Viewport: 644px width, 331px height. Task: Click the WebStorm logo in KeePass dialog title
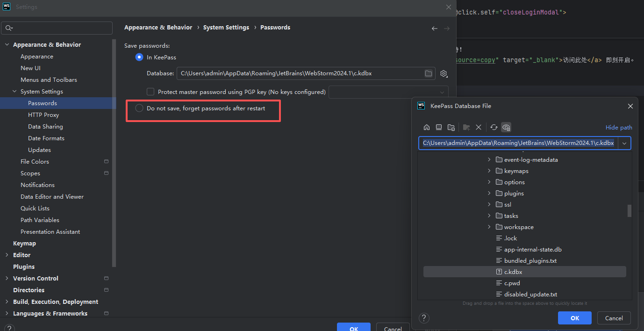421,106
